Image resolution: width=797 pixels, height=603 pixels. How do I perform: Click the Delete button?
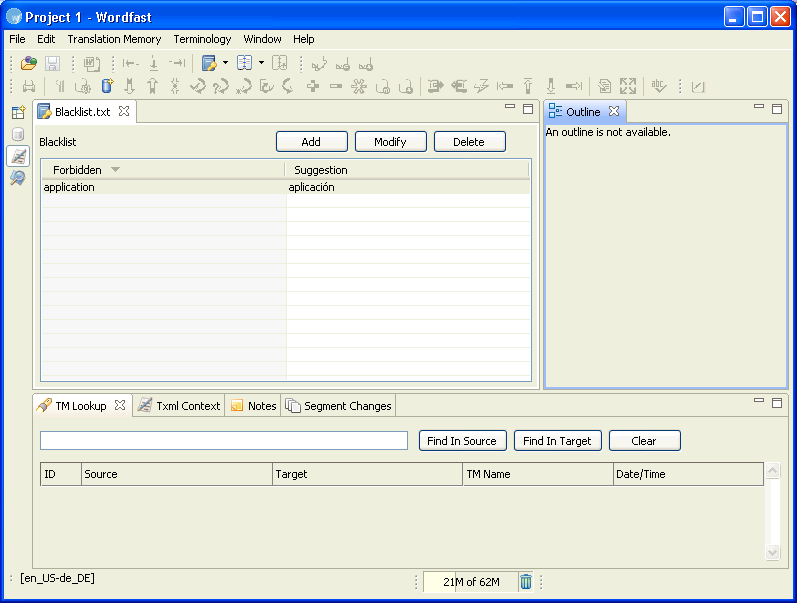tap(469, 142)
